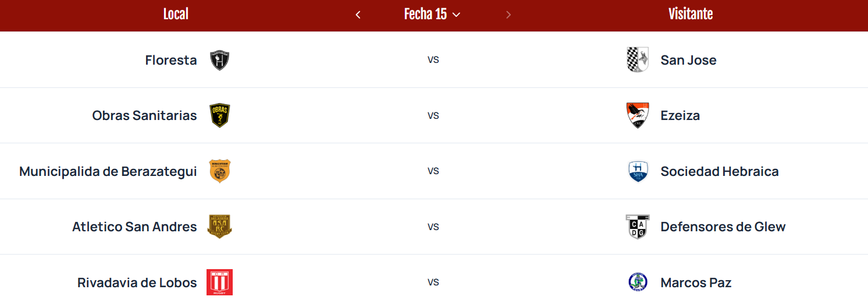The width and height of the screenshot is (868, 307).
Task: Select the Atletico San Andres emblem
Action: (219, 227)
